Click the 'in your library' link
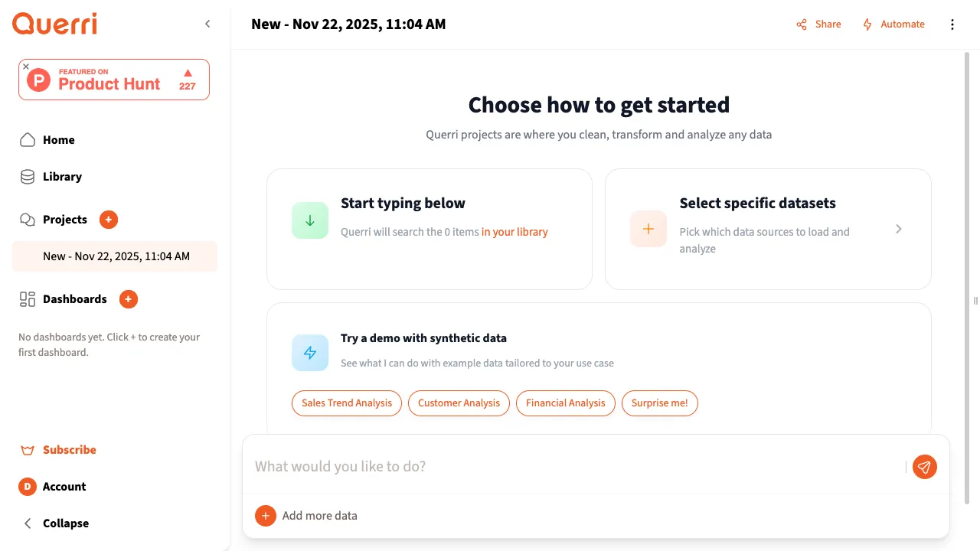The width and height of the screenshot is (980, 551). (514, 232)
